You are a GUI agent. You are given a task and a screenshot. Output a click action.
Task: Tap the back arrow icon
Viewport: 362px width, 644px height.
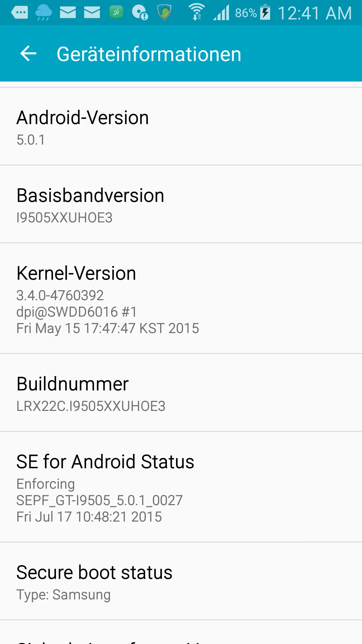[x=28, y=54]
